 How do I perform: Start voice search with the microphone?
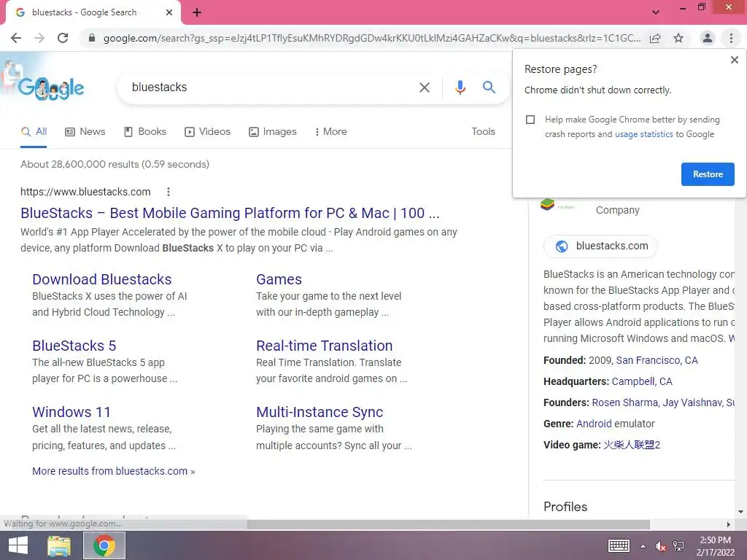(x=460, y=87)
